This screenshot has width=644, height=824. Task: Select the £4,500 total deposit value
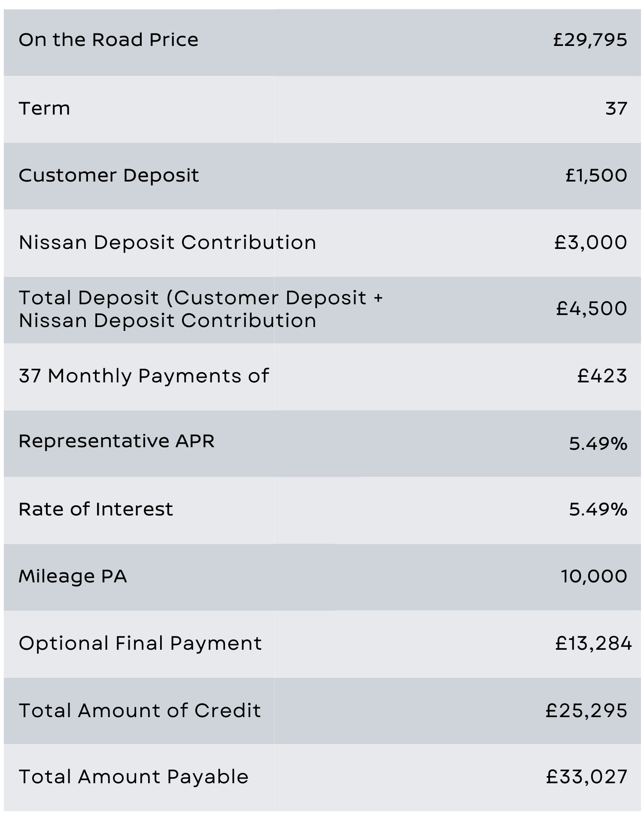click(592, 309)
